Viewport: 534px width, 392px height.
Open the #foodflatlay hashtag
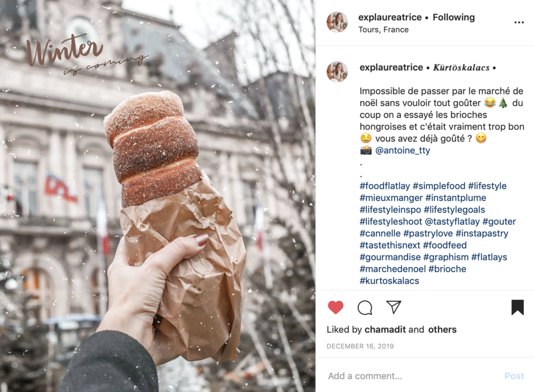(x=384, y=186)
